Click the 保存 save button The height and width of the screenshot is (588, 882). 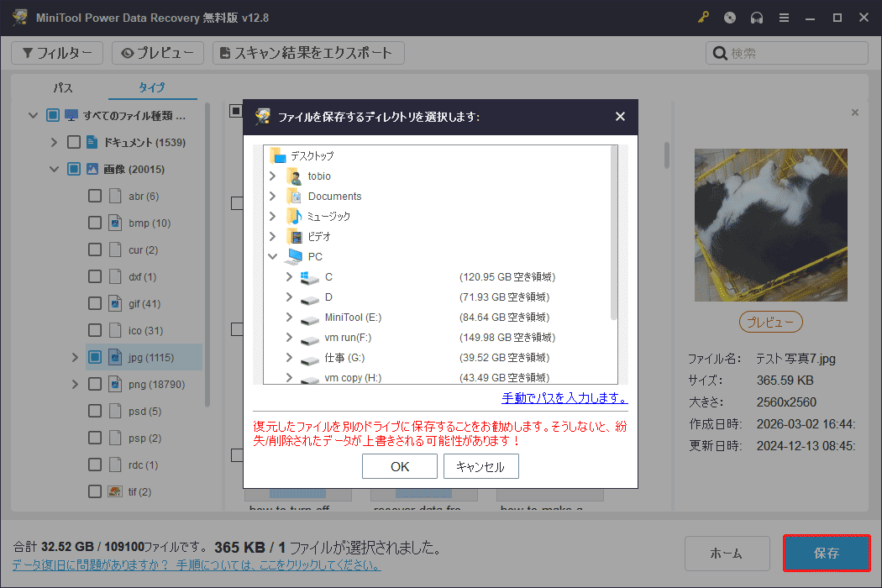[x=827, y=553]
